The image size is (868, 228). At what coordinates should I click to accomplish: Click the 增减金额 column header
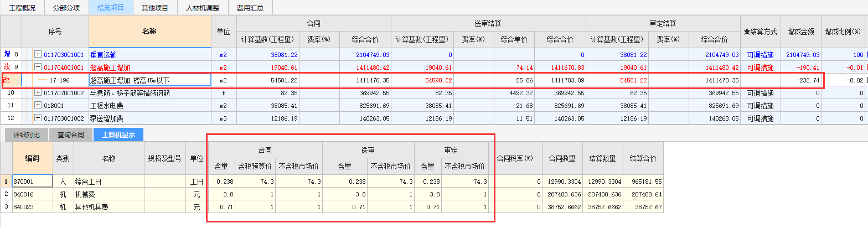click(800, 32)
